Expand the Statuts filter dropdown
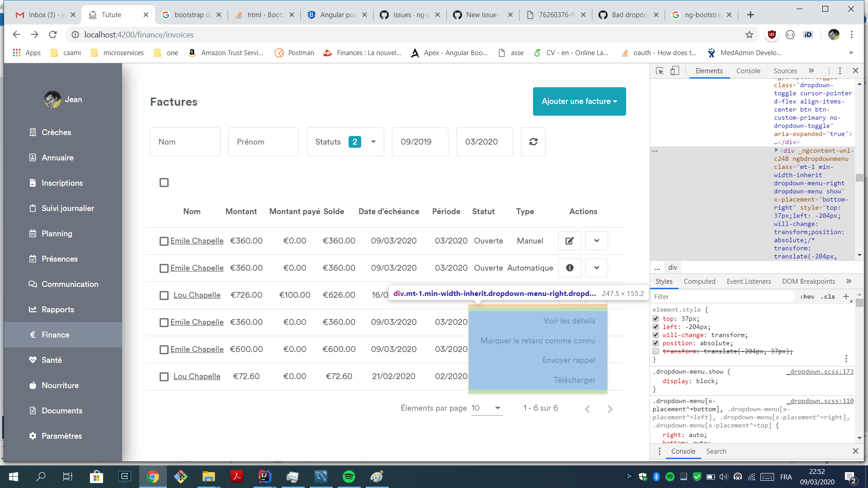Screen dimensions: 868x488 [373, 141]
